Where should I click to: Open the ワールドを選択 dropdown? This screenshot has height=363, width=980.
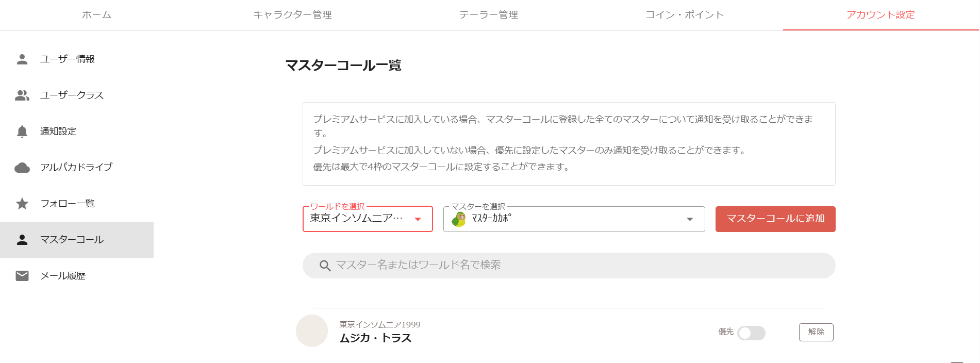click(368, 219)
